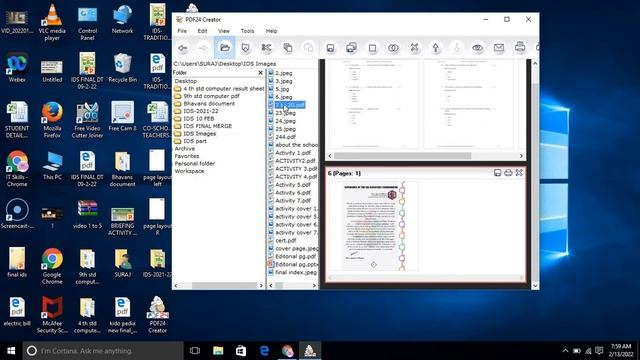Viewport: 640px width, 360px height.
Task: Select Mozilla Firefox desktop icon
Action: pos(52,120)
